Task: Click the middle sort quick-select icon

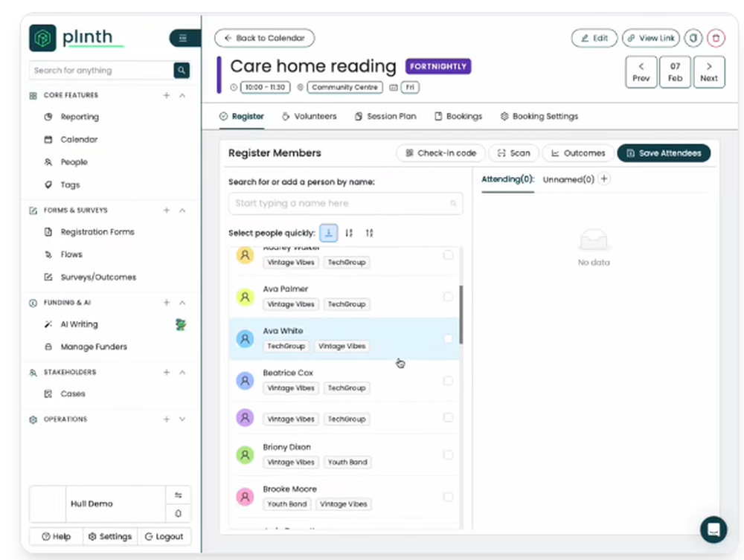Action: pos(349,233)
